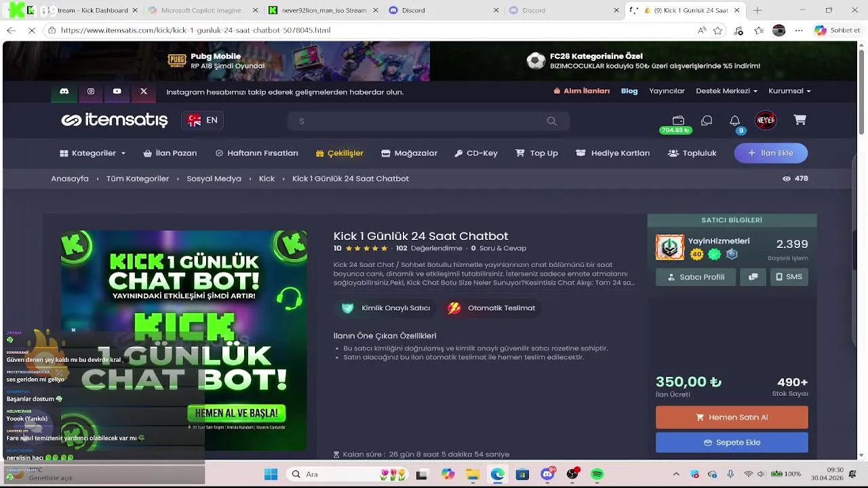Open the Instagram social link icon
This screenshot has width=868, height=488.
[90, 91]
